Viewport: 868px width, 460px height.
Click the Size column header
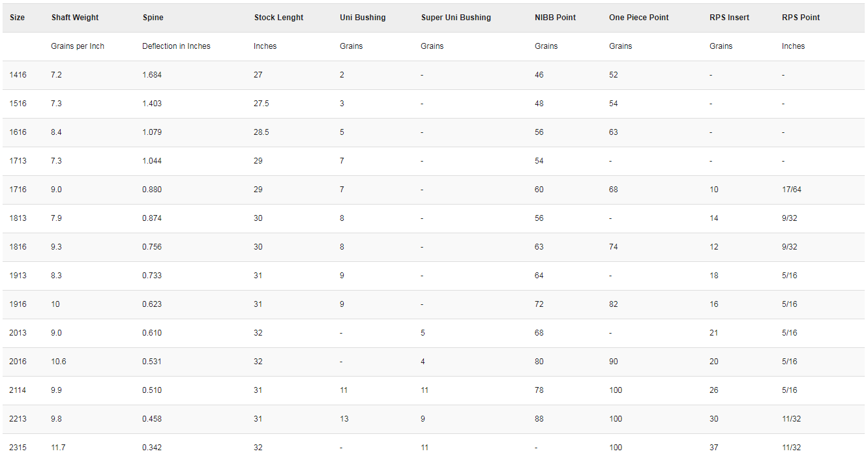click(18, 18)
